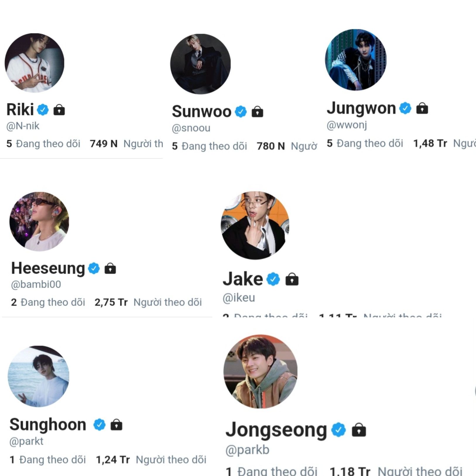View Sunghoon's seaside avatar photo
Screen dimensions: 476x476
pos(39,376)
